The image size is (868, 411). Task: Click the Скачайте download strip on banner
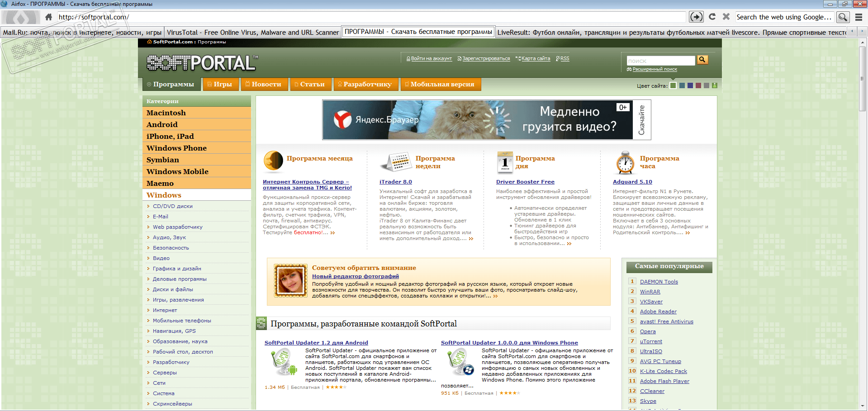click(x=641, y=120)
